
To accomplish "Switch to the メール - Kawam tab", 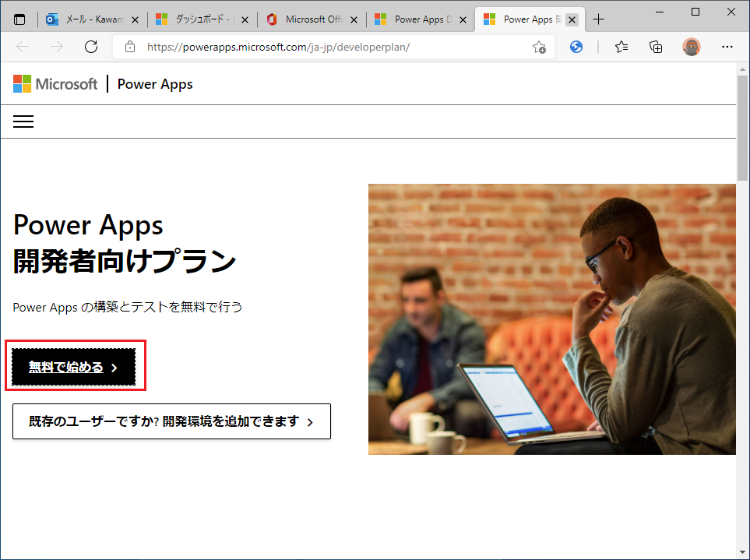I will point(86,19).
